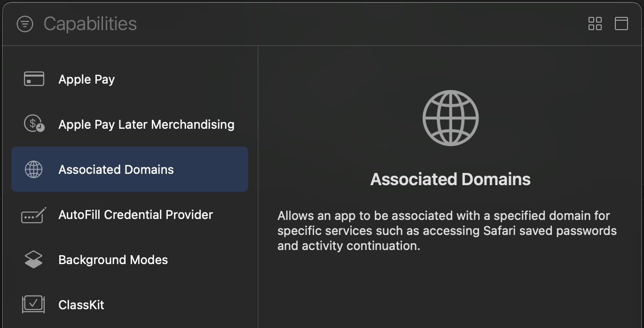This screenshot has width=644, height=328.
Task: Click the Associated Domains heading text
Action: pyautogui.click(x=450, y=179)
